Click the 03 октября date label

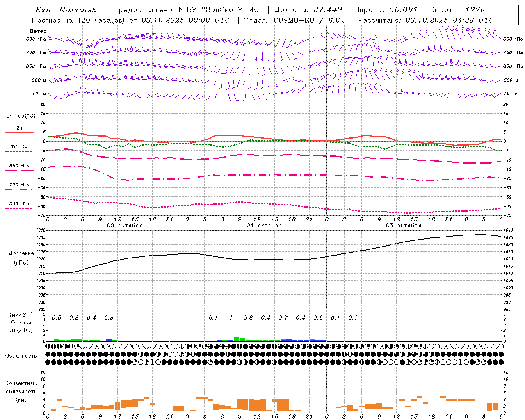125,226
